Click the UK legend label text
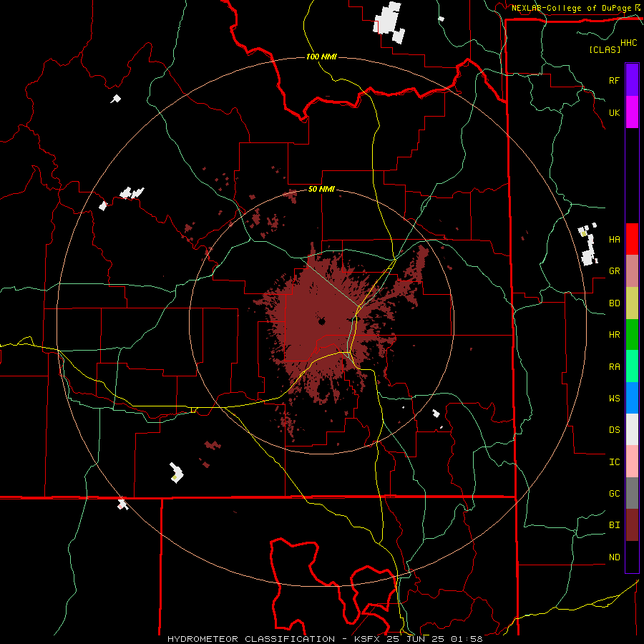Image resolution: width=644 pixels, height=644 pixels. coord(614,112)
